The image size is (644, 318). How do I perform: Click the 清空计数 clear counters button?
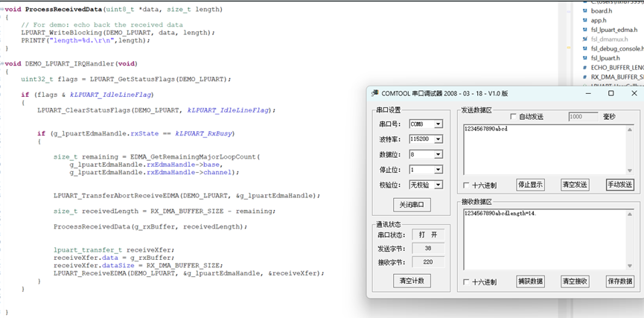coord(412,281)
